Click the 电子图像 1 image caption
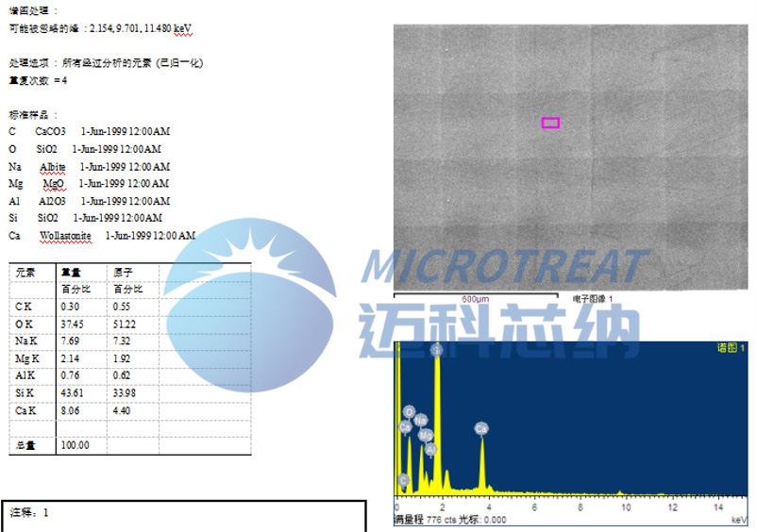The width and height of the screenshot is (757, 532). 593,298
